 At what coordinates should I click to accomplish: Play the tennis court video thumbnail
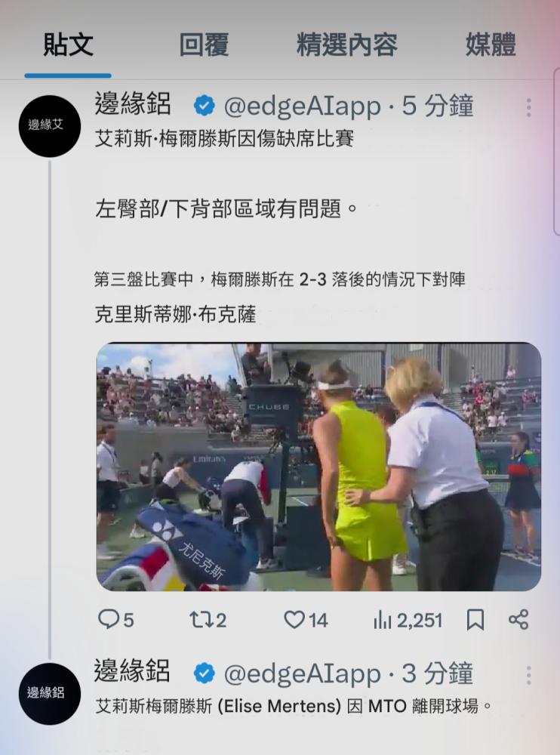coord(318,467)
